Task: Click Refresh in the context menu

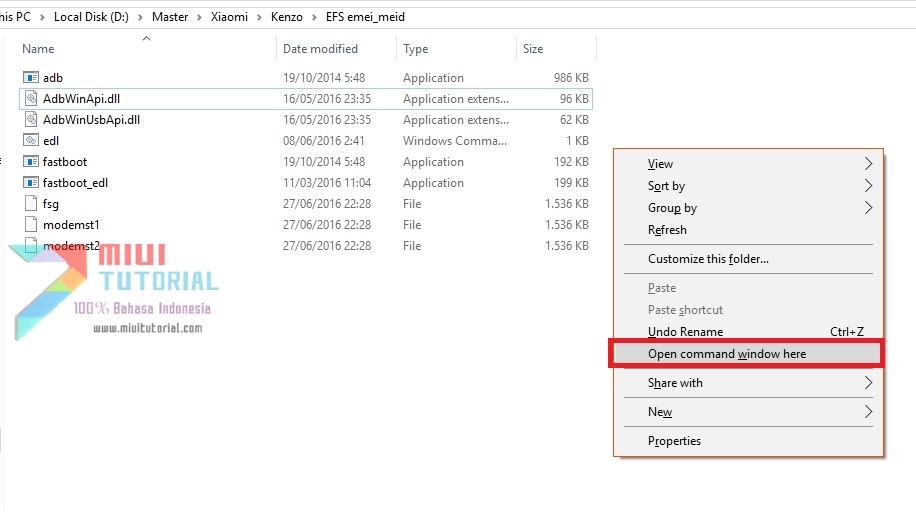Action: (667, 230)
